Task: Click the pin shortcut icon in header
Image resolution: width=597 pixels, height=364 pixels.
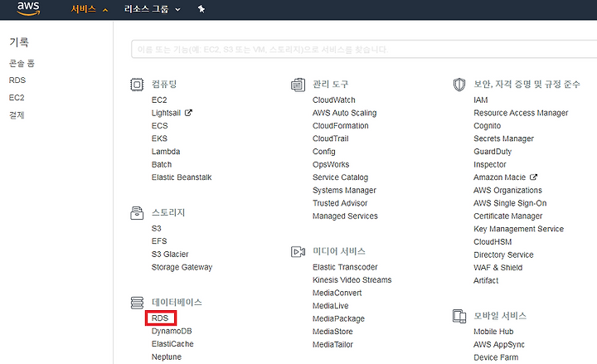Action: coord(201,9)
